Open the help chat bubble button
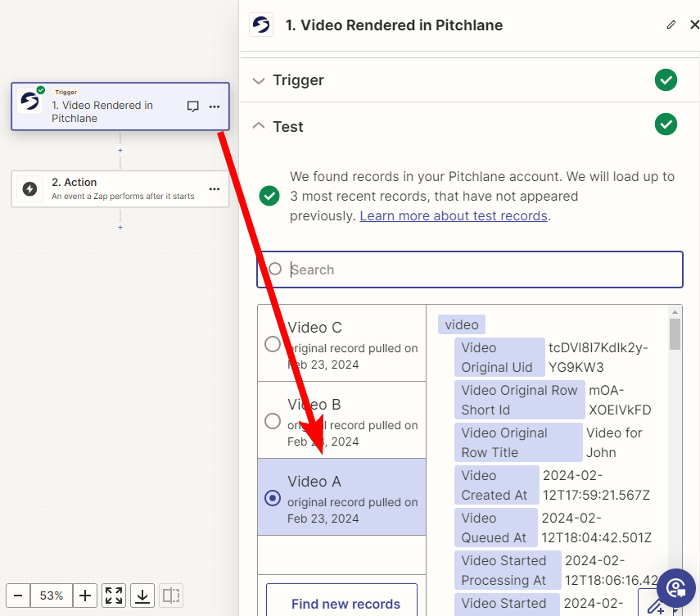700x616 pixels. click(676, 588)
